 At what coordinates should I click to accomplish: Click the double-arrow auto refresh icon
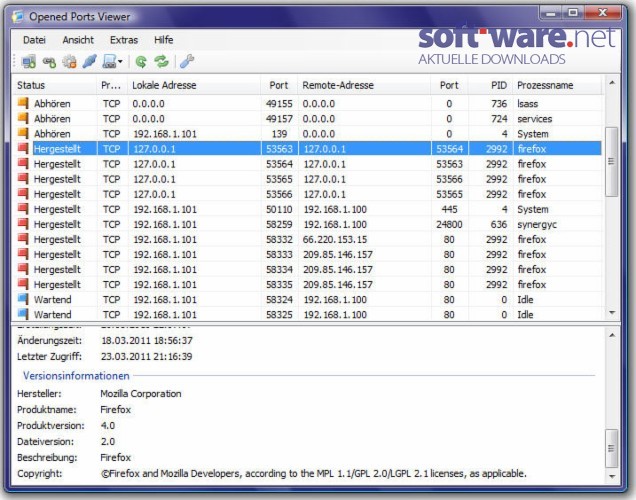point(161,62)
